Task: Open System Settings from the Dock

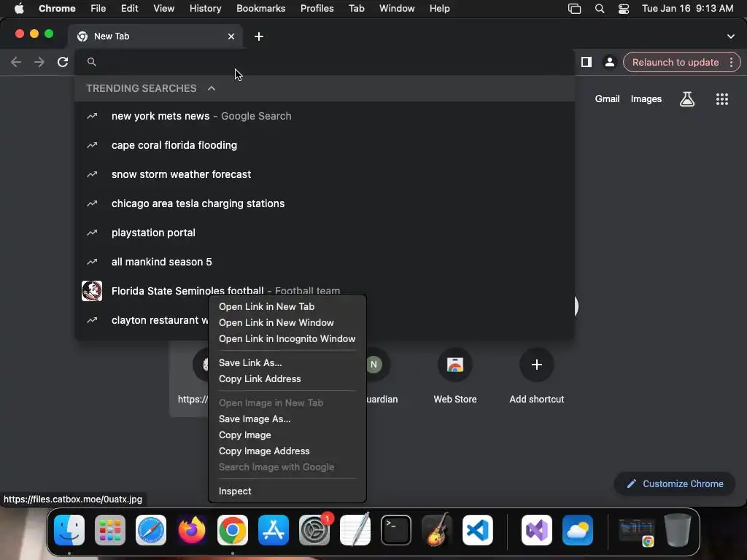Action: pyautogui.click(x=314, y=530)
